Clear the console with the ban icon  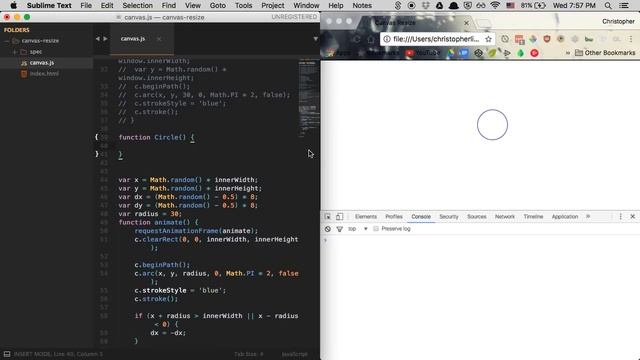[x=328, y=229]
